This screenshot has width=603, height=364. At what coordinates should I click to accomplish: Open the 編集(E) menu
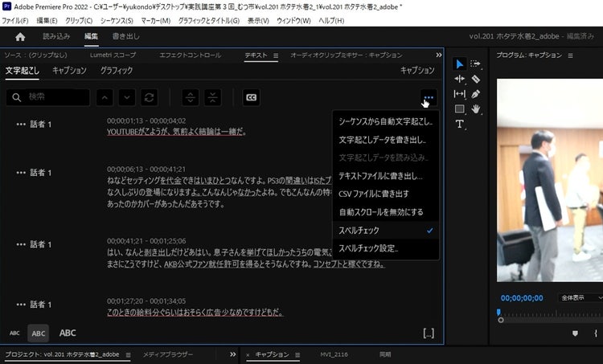47,20
